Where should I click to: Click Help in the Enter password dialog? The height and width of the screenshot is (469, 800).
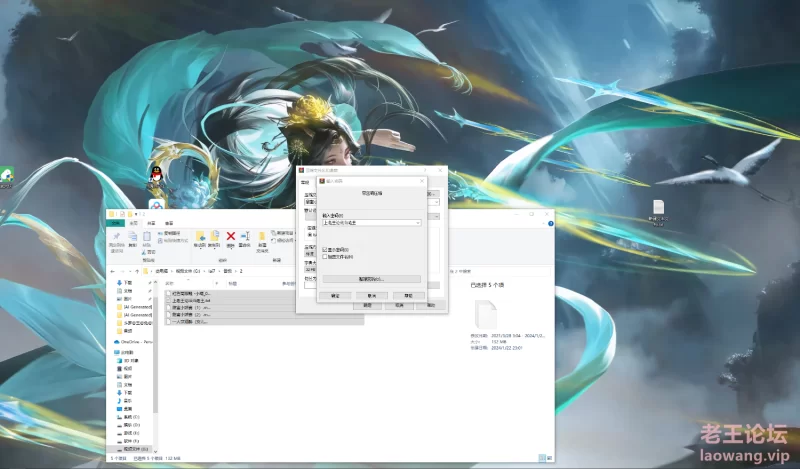click(409, 295)
